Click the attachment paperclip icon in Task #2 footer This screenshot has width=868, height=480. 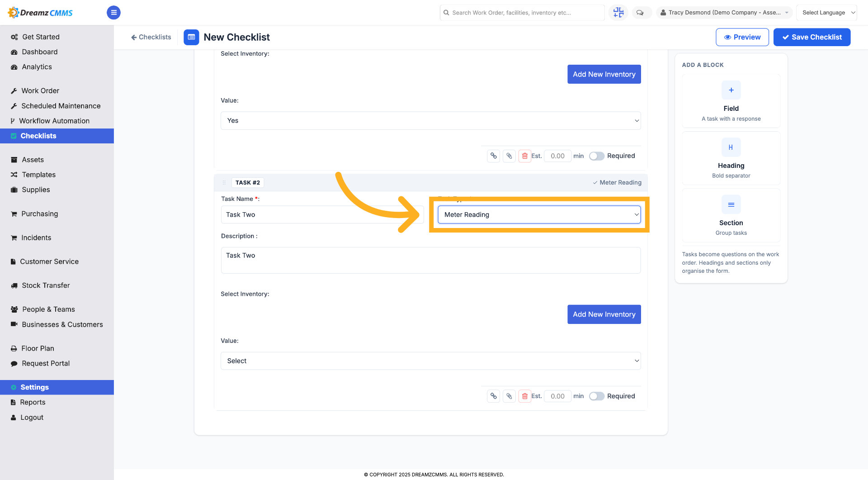(509, 396)
